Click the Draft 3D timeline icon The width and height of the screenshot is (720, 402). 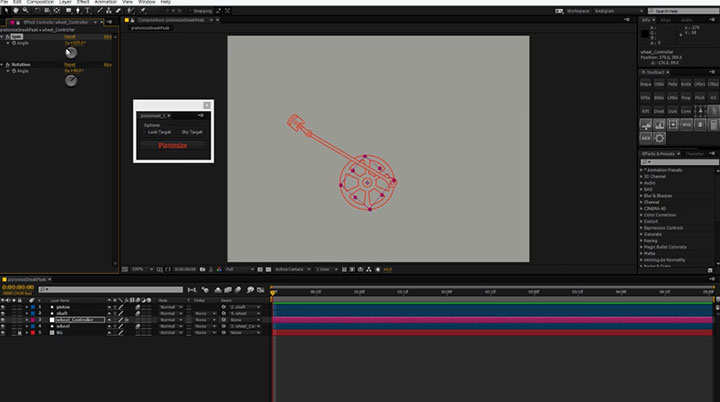(205, 290)
